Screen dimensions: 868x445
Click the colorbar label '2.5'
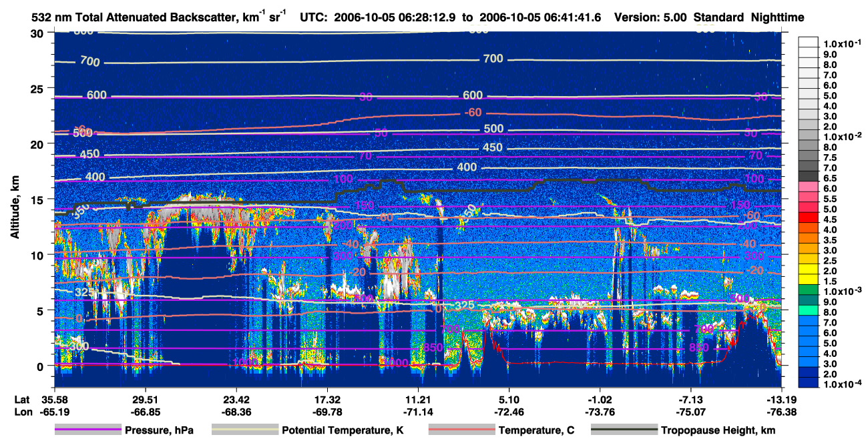coord(831,261)
